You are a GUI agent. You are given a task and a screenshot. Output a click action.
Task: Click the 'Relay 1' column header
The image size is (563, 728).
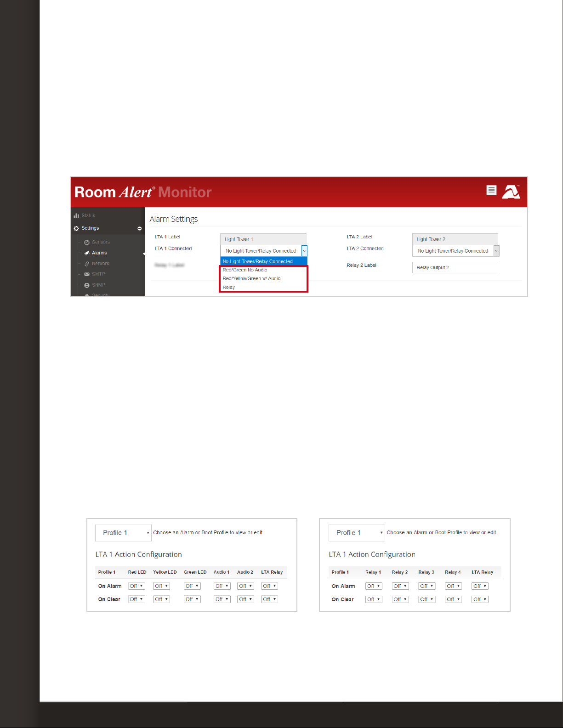pos(373,572)
